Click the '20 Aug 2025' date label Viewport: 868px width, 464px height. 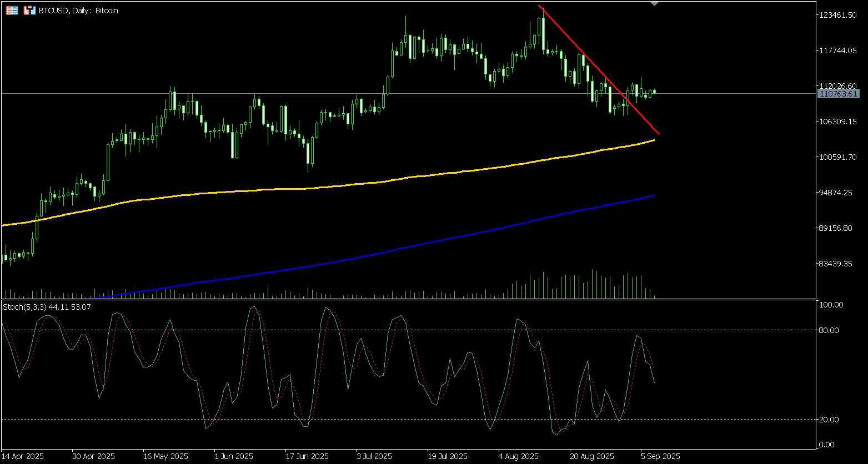(x=592, y=457)
